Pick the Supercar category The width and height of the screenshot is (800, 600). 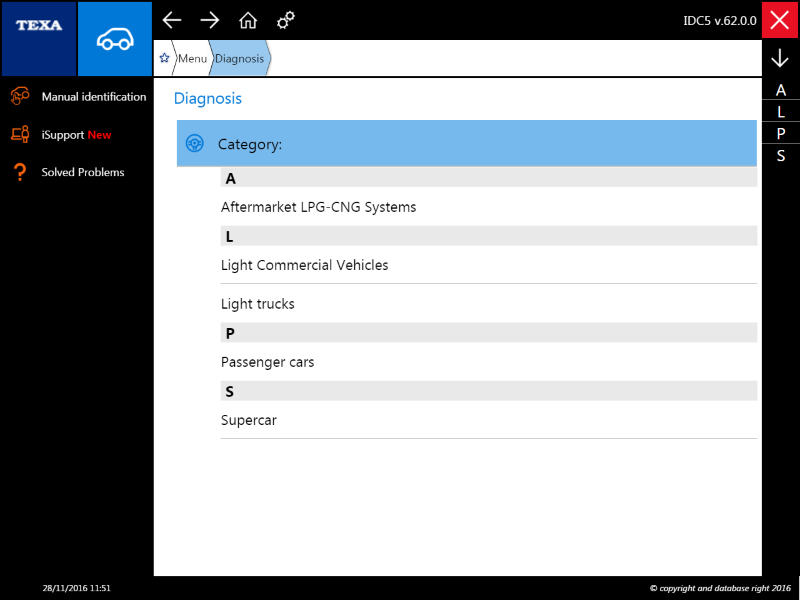click(249, 420)
